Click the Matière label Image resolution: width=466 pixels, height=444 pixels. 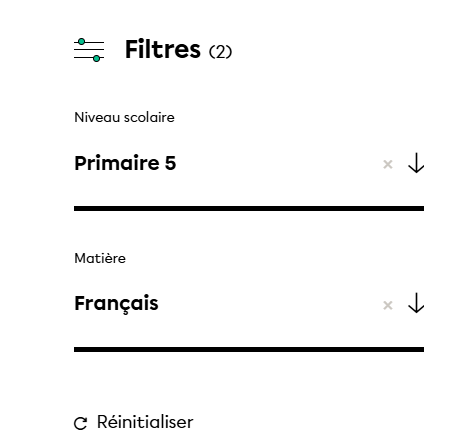(x=100, y=258)
